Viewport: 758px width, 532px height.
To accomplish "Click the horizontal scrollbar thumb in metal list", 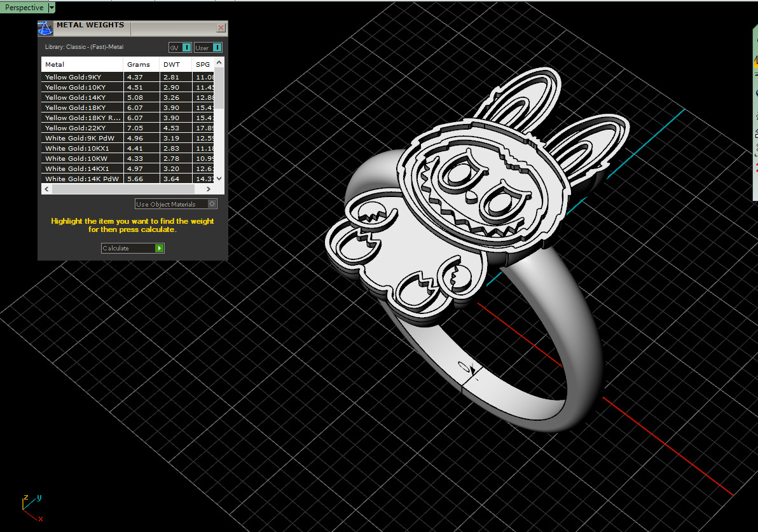I will 123,189.
